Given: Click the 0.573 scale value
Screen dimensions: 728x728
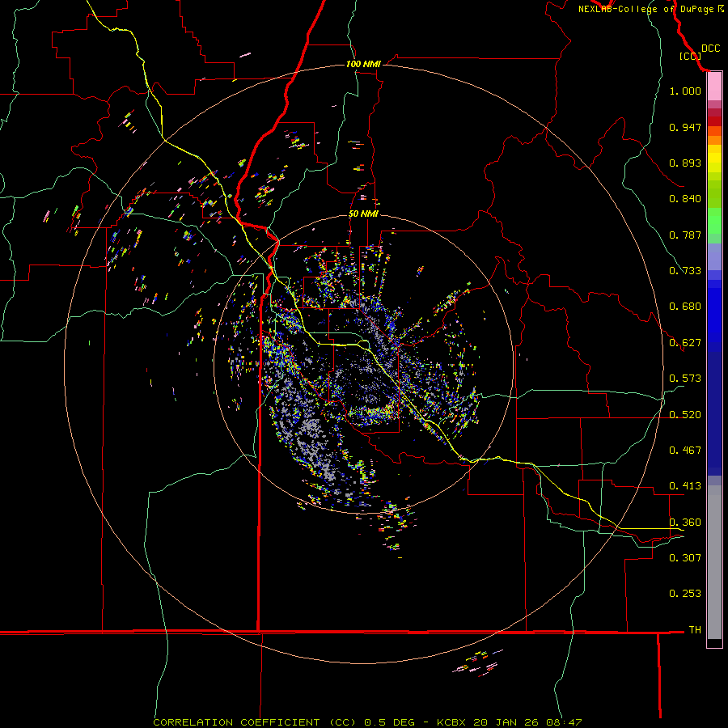Looking at the screenshot, I should point(685,379).
